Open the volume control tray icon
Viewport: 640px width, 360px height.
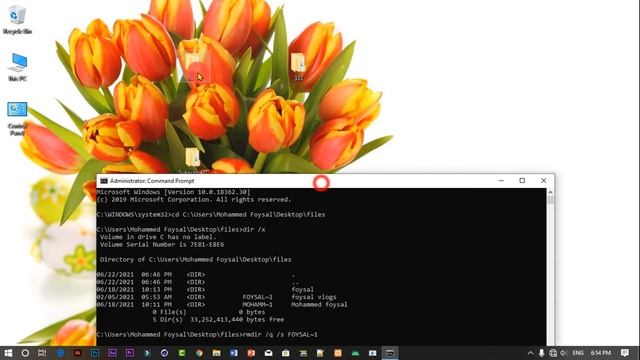pyautogui.click(x=564, y=353)
